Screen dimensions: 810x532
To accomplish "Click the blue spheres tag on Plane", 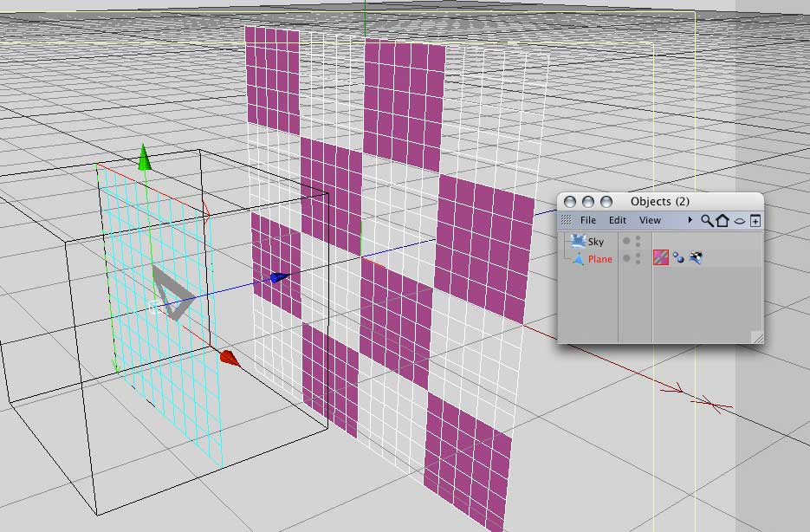I will (678, 257).
